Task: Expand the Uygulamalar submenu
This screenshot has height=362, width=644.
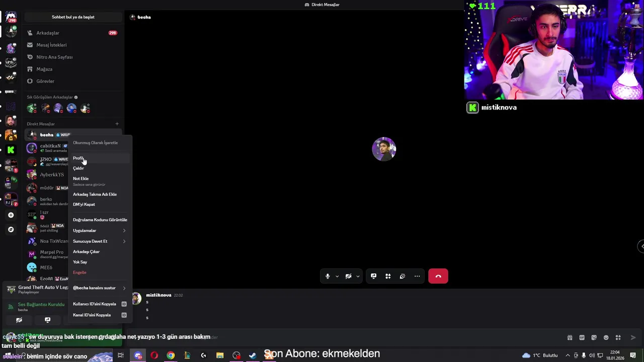Action: (100, 230)
